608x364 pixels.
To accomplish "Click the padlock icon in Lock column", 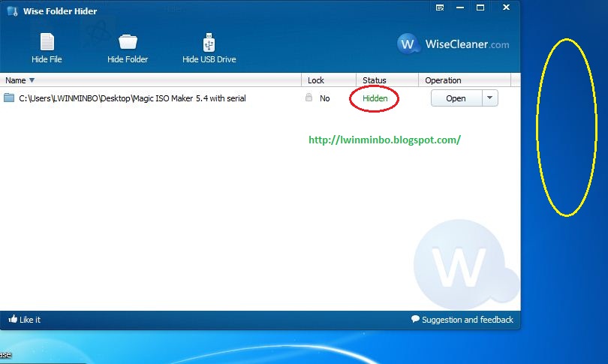I will [309, 98].
